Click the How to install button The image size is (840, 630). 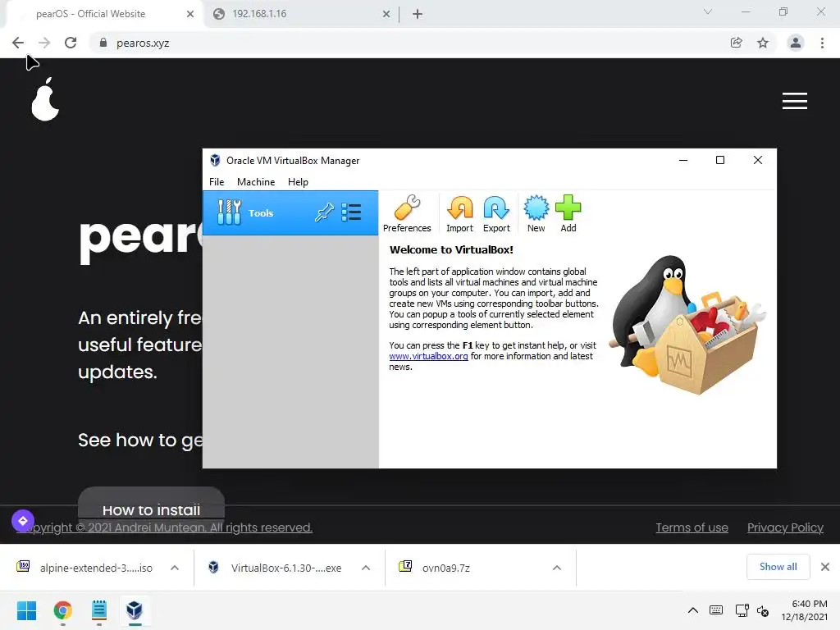pyautogui.click(x=151, y=508)
